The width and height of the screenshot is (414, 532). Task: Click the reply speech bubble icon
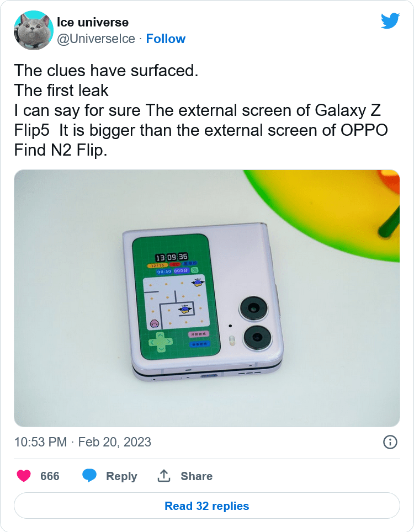(x=89, y=476)
